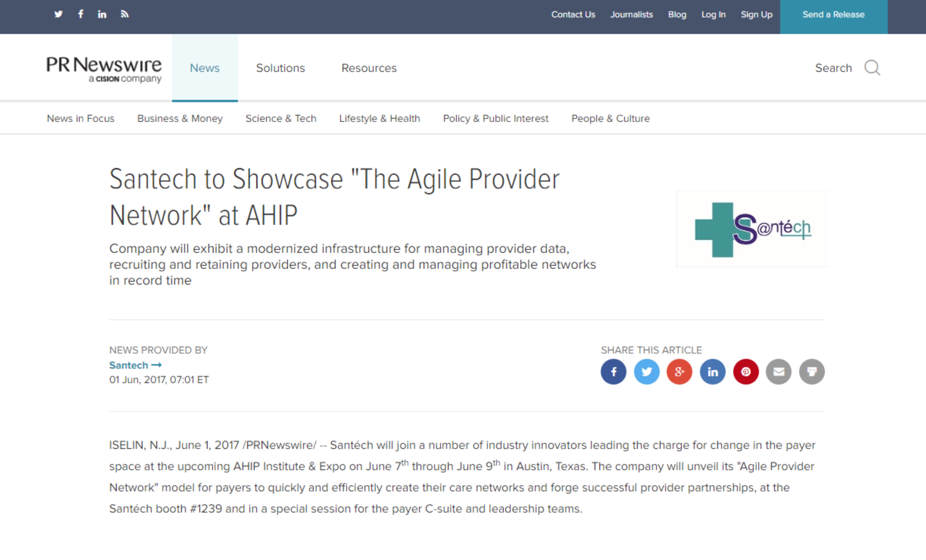Image resolution: width=926 pixels, height=560 pixels.
Task: Share article via Facebook circle button
Action: [x=613, y=372]
